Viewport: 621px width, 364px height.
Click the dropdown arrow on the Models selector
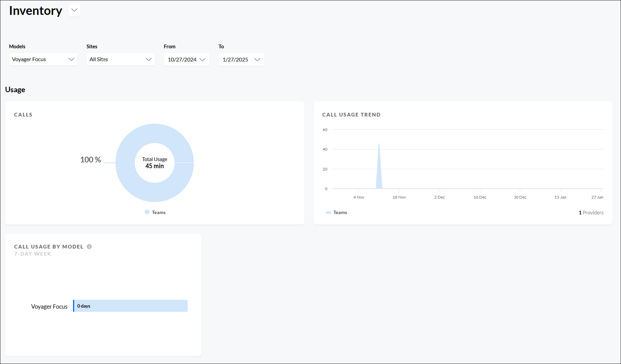pyautogui.click(x=71, y=59)
